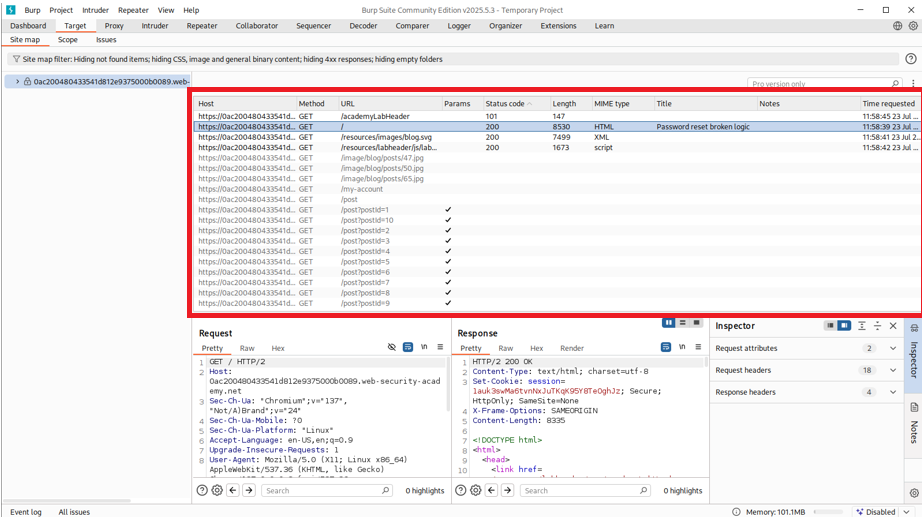This screenshot has width=922, height=523.
Task: Switch to the Decoder tab
Action: [363, 26]
